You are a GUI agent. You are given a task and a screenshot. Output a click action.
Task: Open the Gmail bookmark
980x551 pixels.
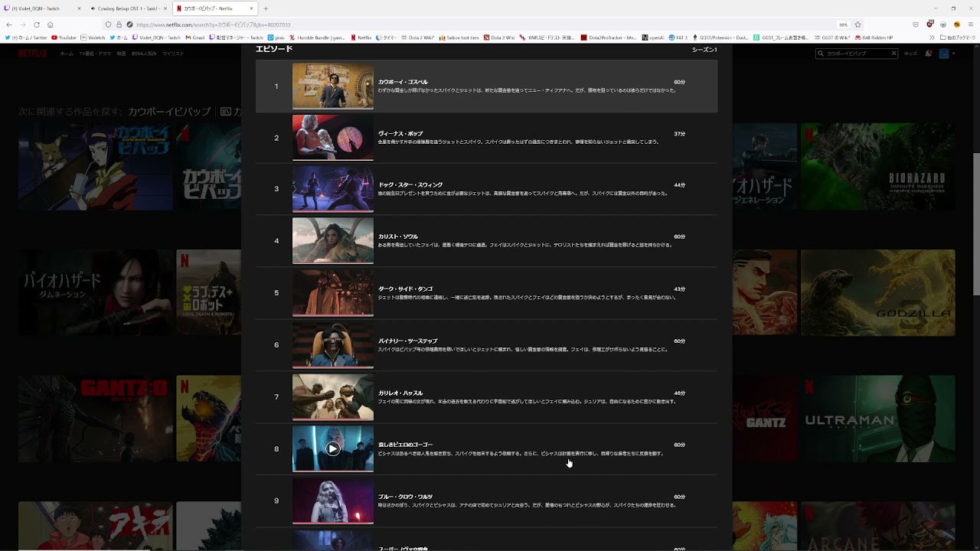click(195, 37)
